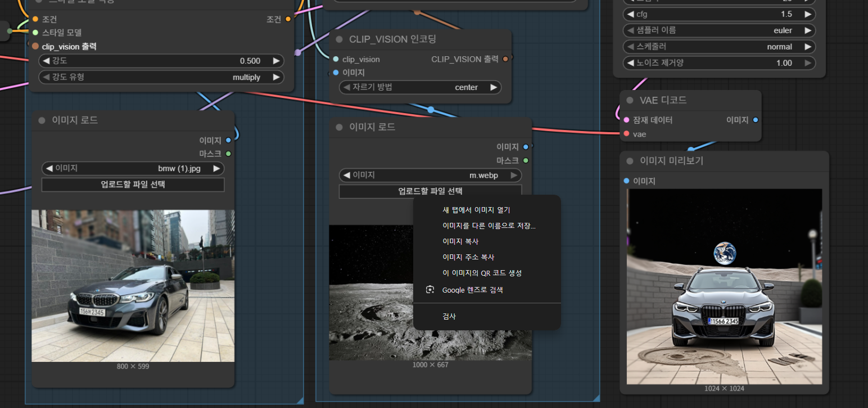Viewport: 868px width, 408px height.
Task: Select next 자르기 방법 option after center
Action: pyautogui.click(x=493, y=87)
